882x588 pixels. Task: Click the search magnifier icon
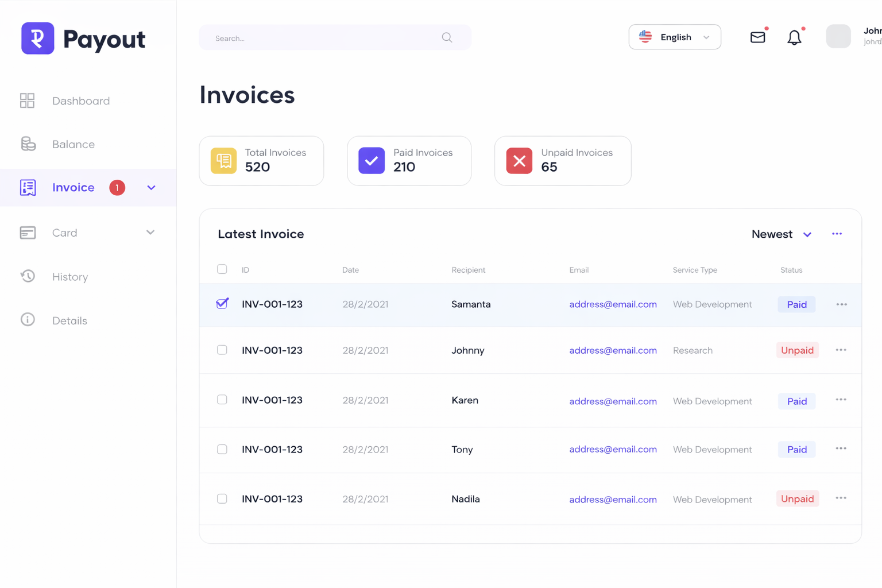pos(447,38)
